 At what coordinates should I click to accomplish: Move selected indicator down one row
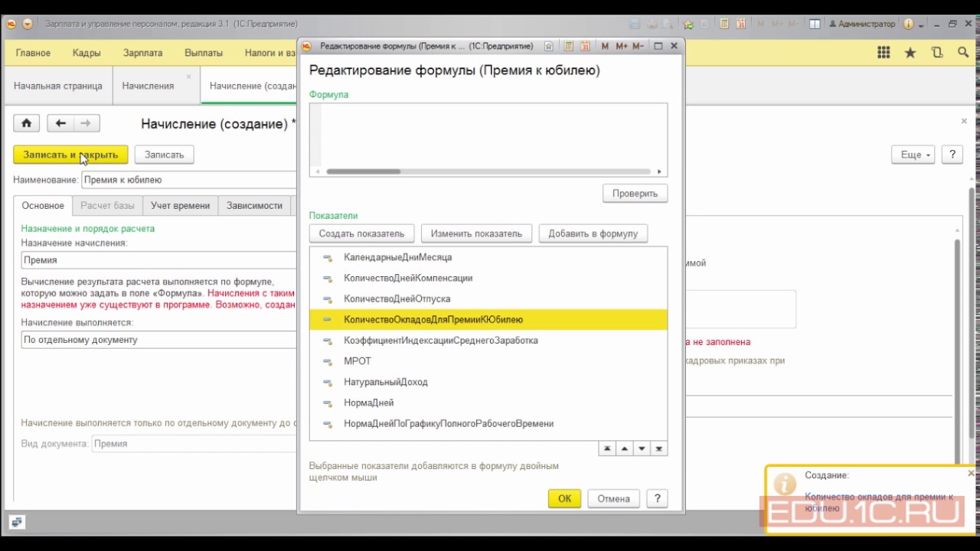(x=642, y=448)
